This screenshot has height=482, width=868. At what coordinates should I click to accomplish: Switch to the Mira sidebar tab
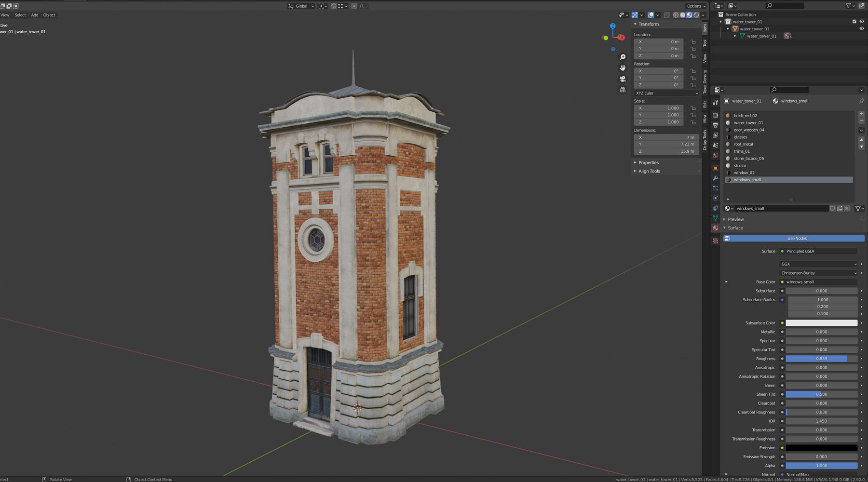[x=705, y=118]
